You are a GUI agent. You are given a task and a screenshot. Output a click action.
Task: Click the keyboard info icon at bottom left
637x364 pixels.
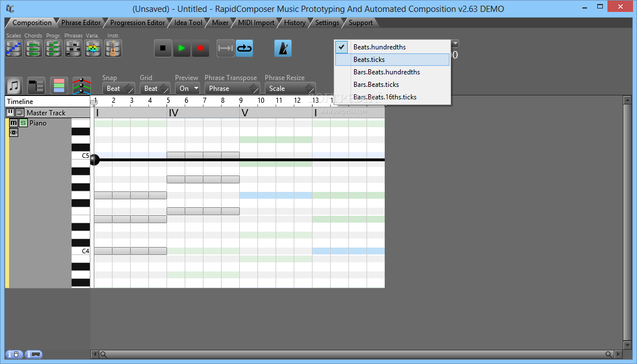coord(34,354)
